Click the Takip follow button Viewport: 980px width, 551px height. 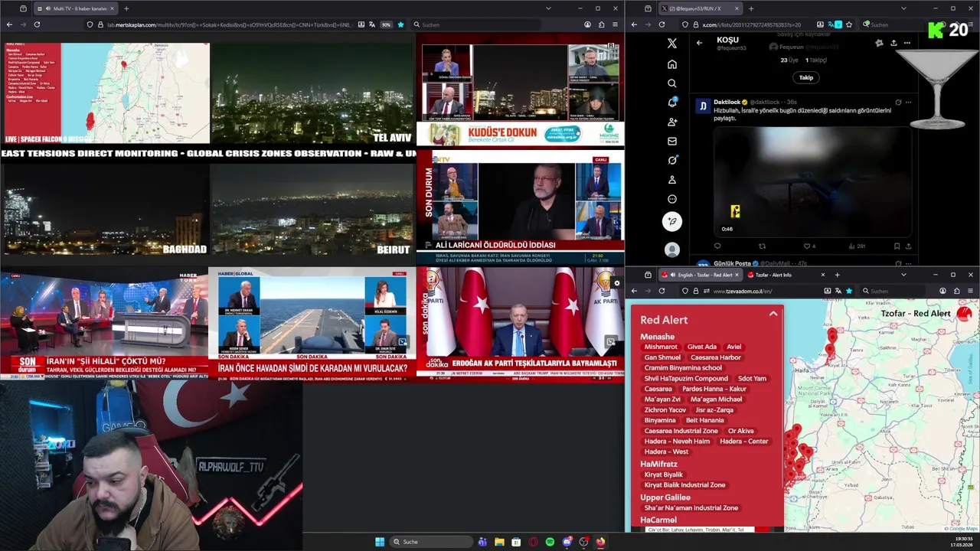pos(806,77)
